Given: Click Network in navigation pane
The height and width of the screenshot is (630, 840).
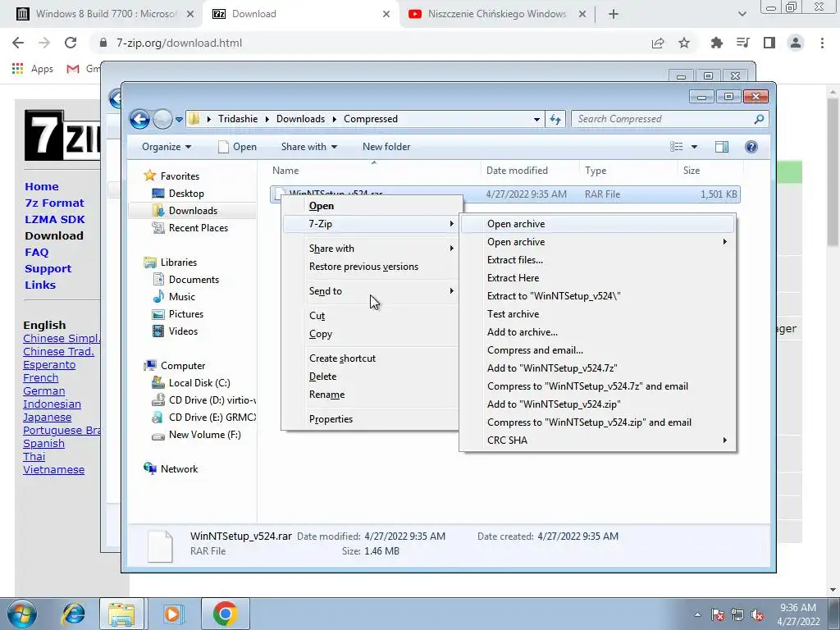Looking at the screenshot, I should tap(179, 468).
